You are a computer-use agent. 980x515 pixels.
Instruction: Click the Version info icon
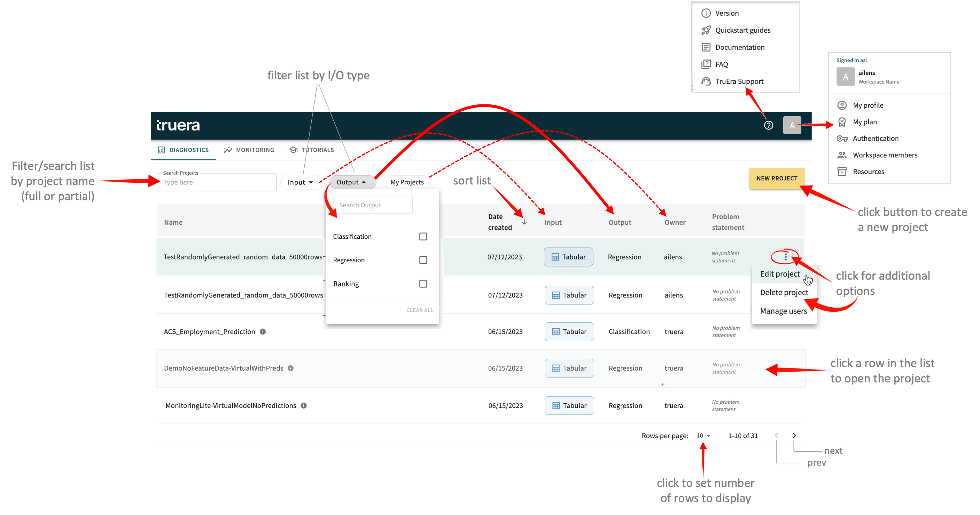coord(706,13)
